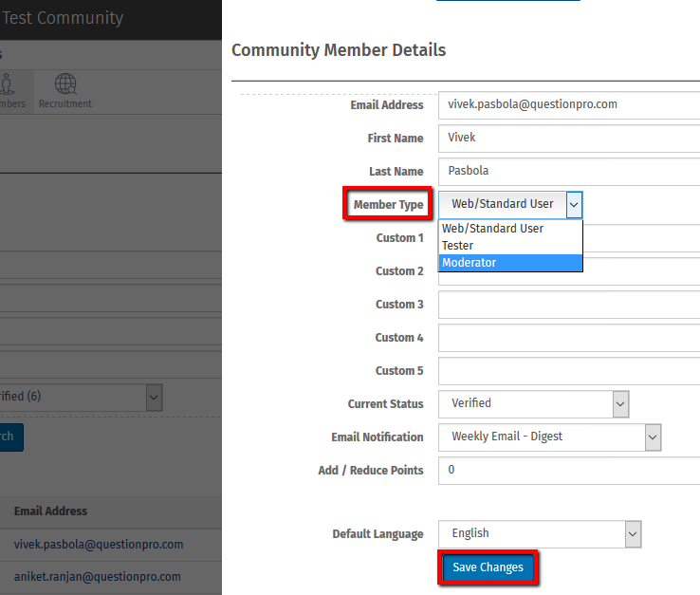Focus the Custom 4 input field
The height and width of the screenshot is (595, 700).
pos(569,338)
